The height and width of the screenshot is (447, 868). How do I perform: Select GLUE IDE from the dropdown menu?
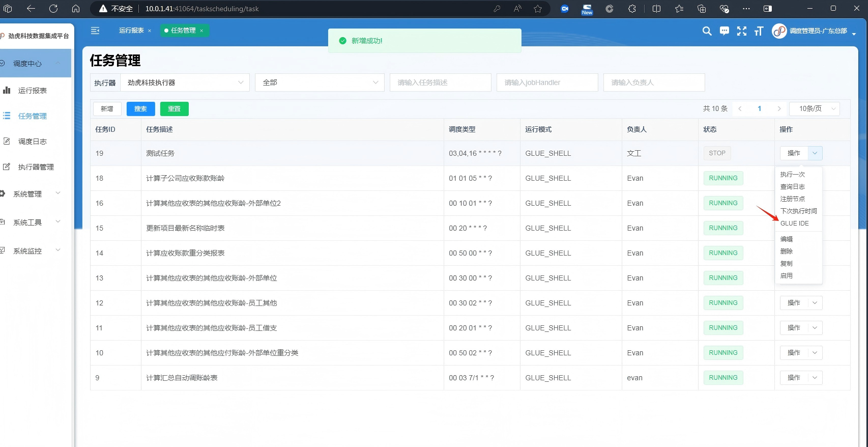[x=794, y=223]
